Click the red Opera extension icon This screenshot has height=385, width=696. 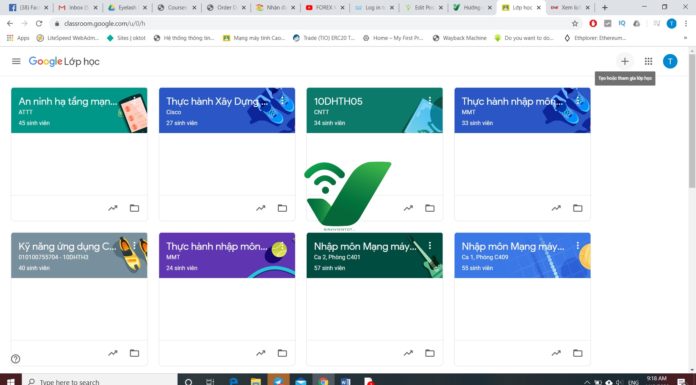(x=593, y=24)
